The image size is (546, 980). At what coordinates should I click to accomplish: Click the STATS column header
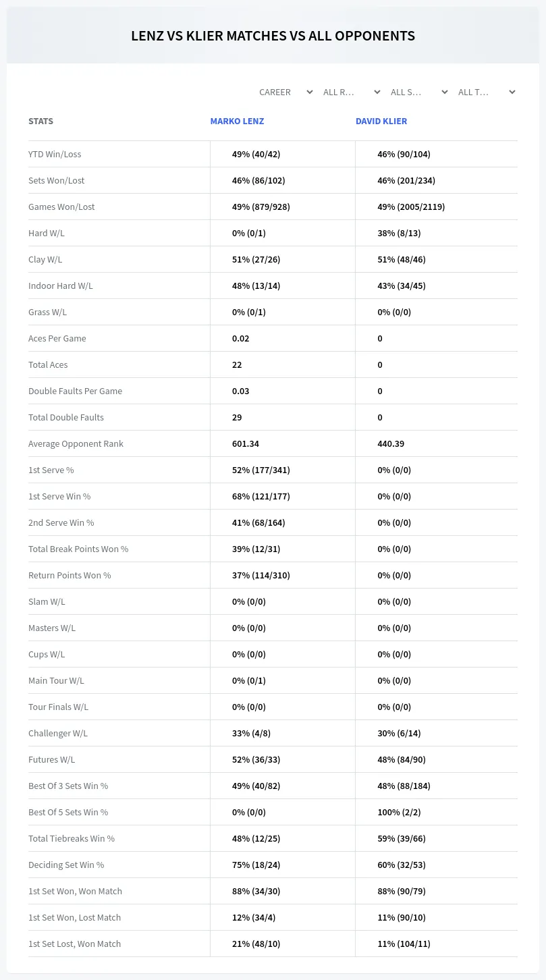(40, 121)
